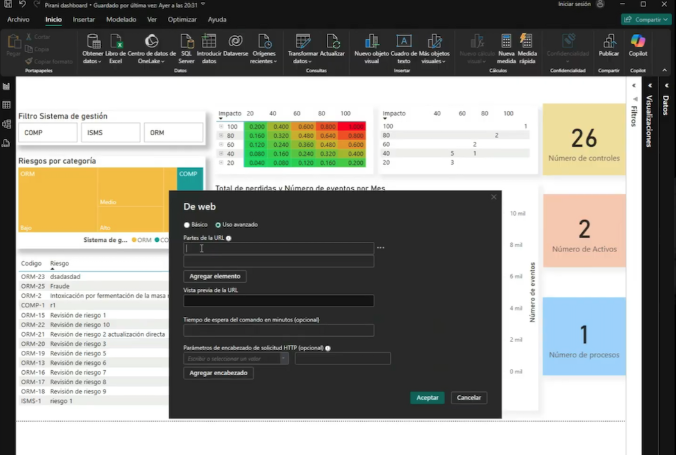This screenshot has width=676, height=455.
Task: Click the Libro de Excel data source icon
Action: point(115,41)
